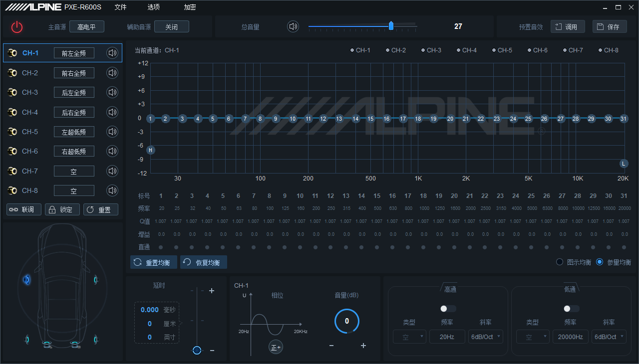Click the 正+ phase polarity button

[x=276, y=347]
